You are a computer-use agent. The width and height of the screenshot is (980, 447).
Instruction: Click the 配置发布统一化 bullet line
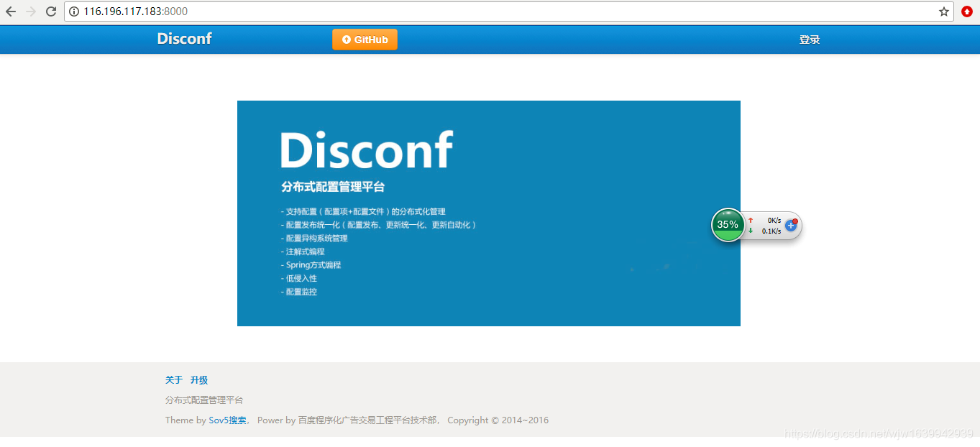[379, 225]
